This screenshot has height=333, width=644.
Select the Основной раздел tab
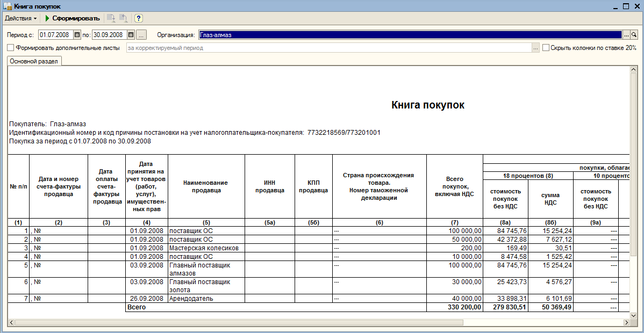click(x=34, y=61)
